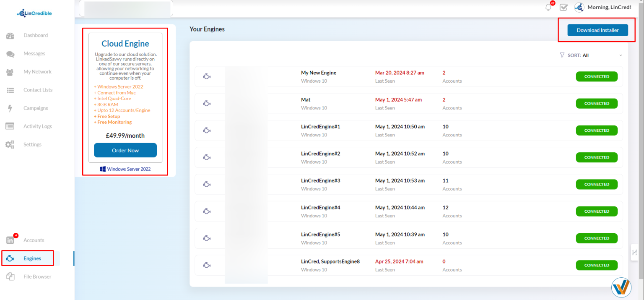Click CONNECTED button for LinCredEngine#2
The height and width of the screenshot is (300, 644).
point(597,157)
